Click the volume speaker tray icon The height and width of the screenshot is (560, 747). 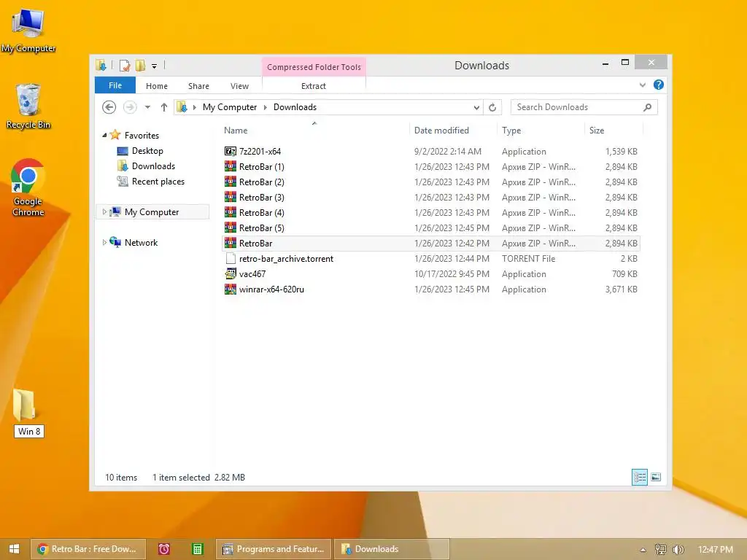(678, 550)
